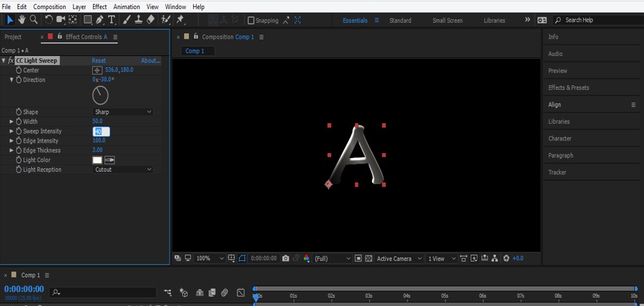Screen dimensions: 644x306
Task: Expand the Edge Intensity property
Action: [11, 141]
